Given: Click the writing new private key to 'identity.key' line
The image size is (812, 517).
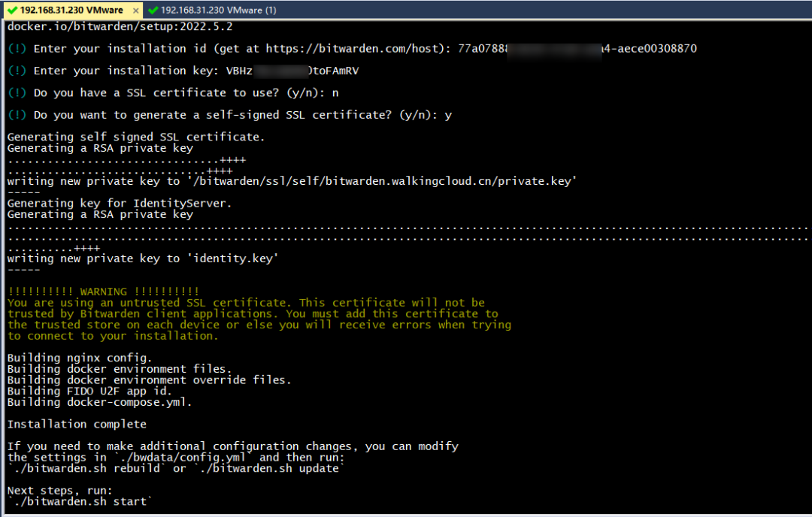Looking at the screenshot, I should pyautogui.click(x=143, y=258).
